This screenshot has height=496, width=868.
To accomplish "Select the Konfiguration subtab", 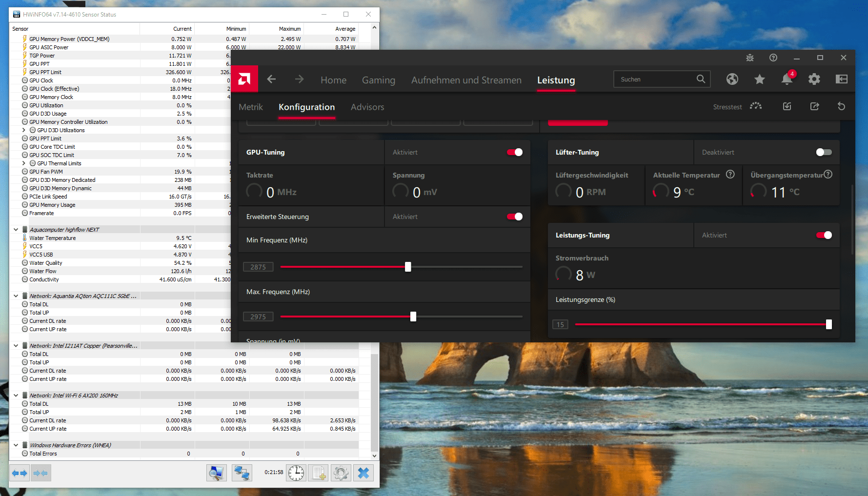I will pyautogui.click(x=307, y=107).
